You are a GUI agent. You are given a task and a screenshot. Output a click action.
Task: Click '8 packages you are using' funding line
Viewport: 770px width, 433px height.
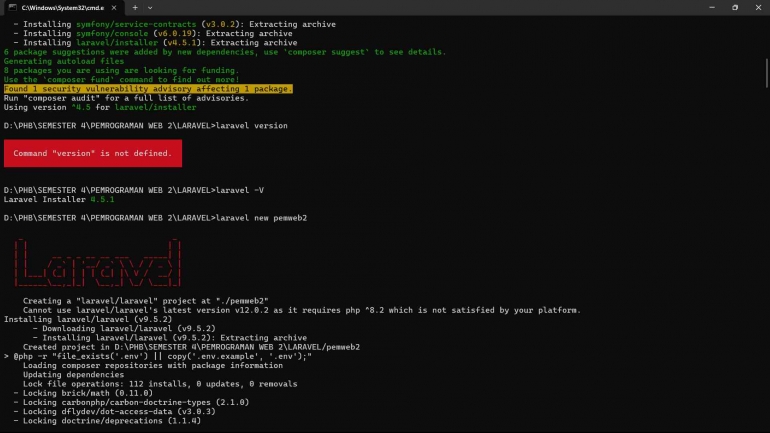click(121, 70)
